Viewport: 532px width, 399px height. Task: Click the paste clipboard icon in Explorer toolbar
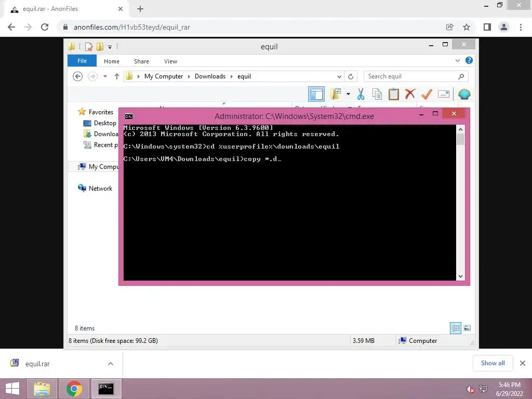394,94
